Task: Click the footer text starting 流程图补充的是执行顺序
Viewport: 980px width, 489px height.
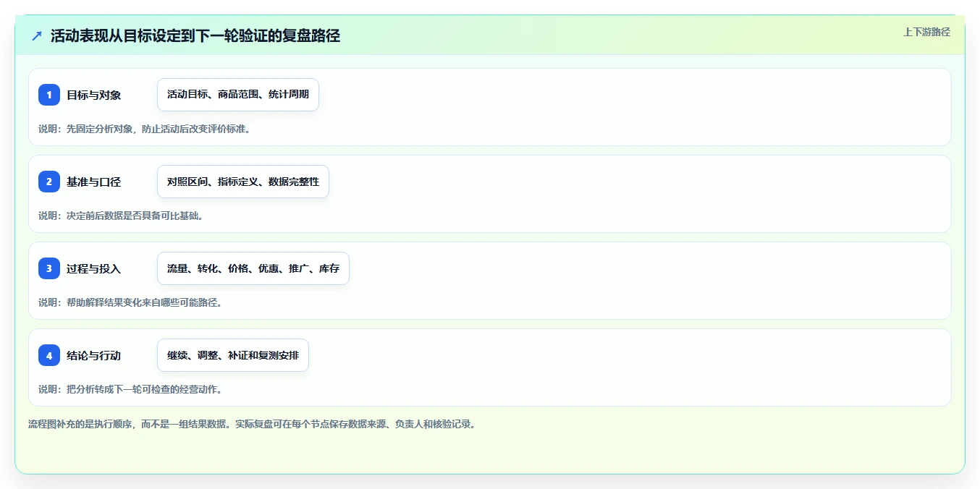Action: (x=252, y=424)
